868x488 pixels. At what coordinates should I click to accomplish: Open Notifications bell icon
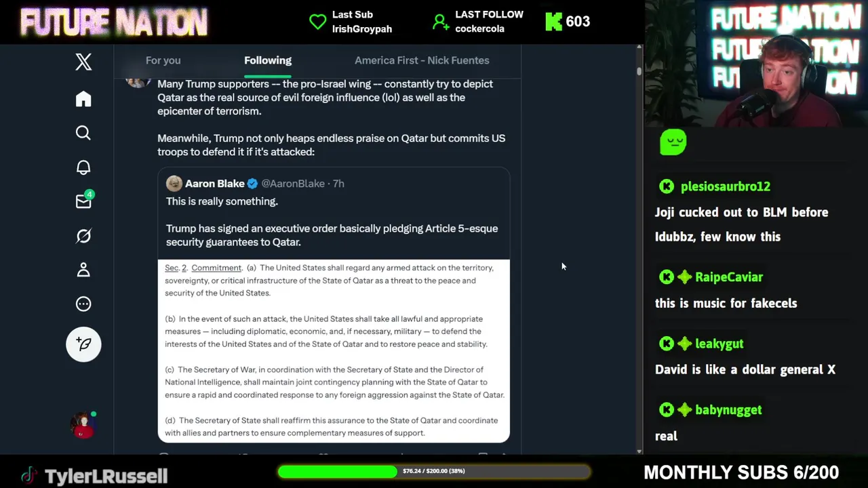(x=83, y=167)
